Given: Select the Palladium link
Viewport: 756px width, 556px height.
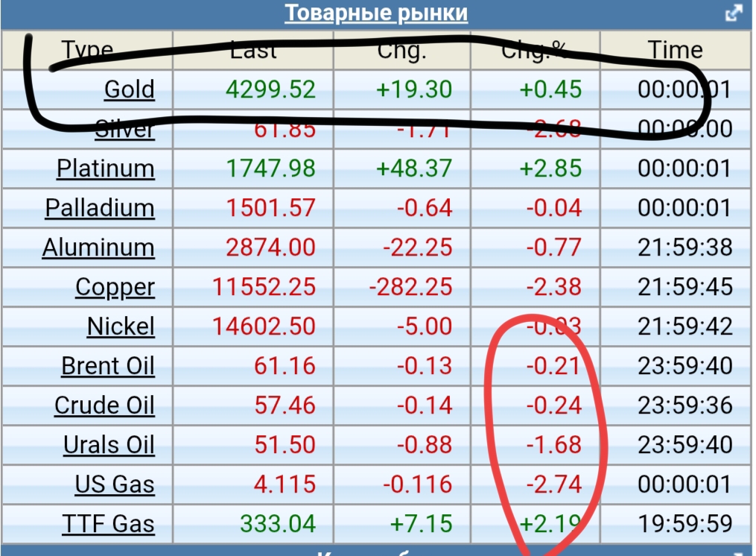Looking at the screenshot, I should point(100,208).
